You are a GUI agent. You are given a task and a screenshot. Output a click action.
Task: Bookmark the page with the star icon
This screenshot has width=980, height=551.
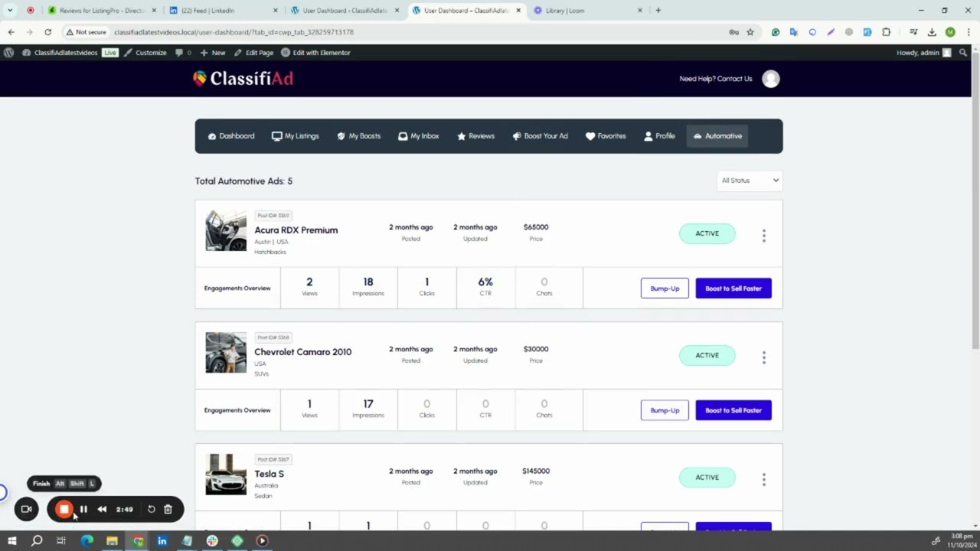(x=750, y=32)
